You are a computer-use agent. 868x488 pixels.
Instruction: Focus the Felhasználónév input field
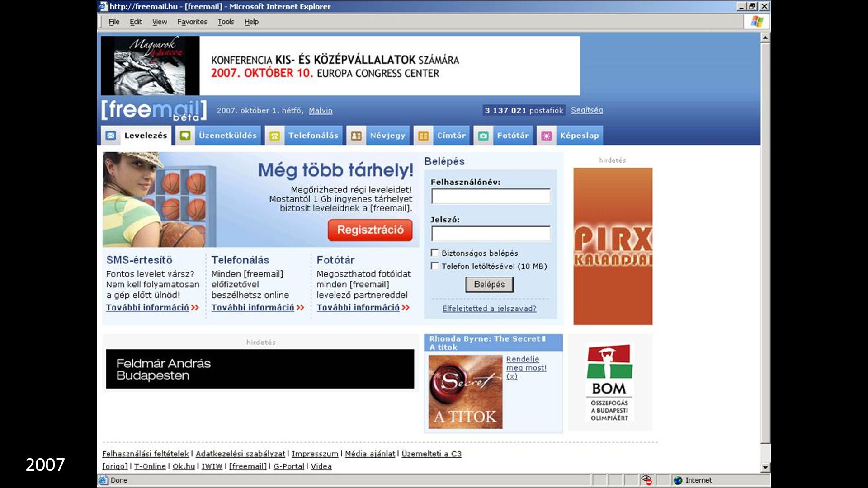491,197
